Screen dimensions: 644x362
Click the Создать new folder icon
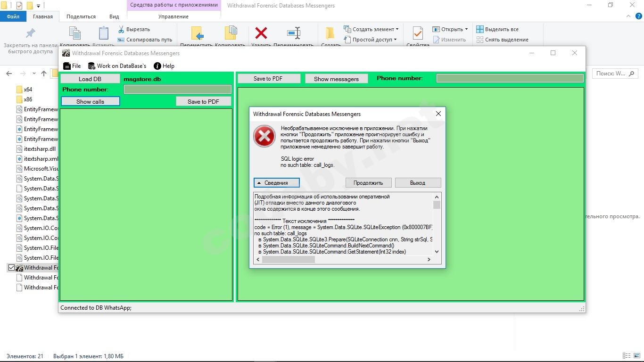[x=330, y=33]
